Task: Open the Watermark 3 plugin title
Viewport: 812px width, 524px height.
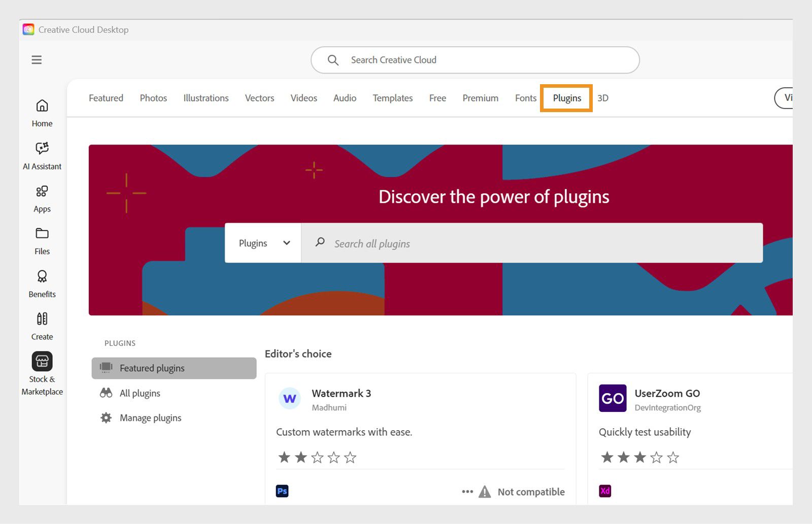Action: pos(341,393)
